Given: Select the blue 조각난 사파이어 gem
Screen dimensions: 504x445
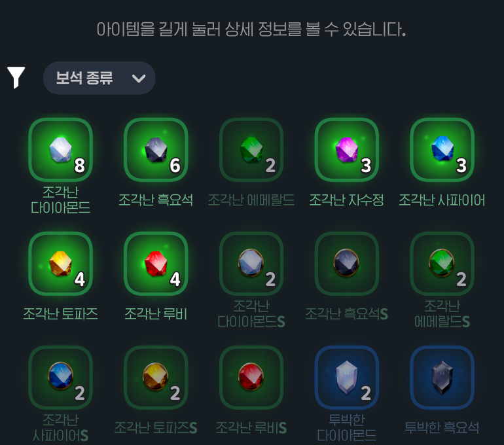Looking at the screenshot, I should [x=442, y=150].
